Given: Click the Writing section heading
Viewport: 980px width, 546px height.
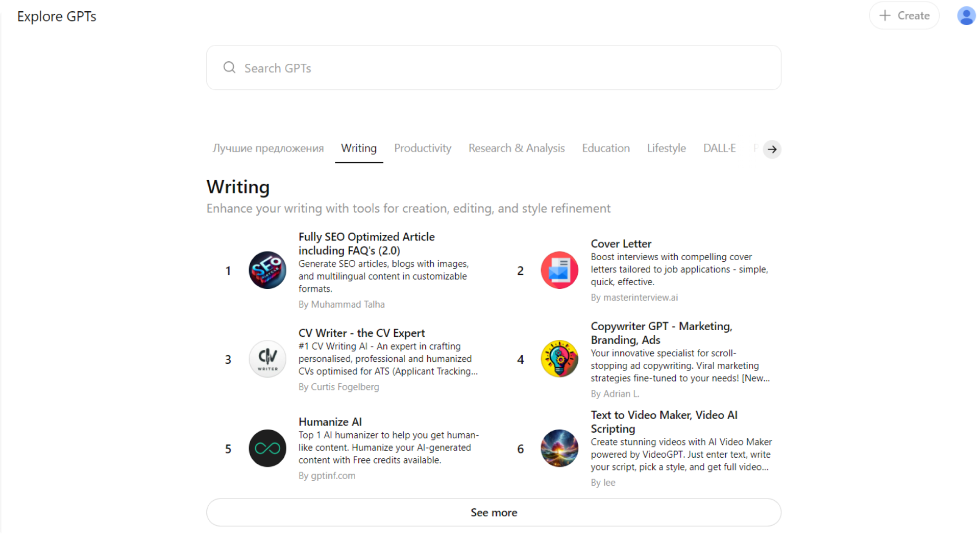Looking at the screenshot, I should pyautogui.click(x=238, y=187).
